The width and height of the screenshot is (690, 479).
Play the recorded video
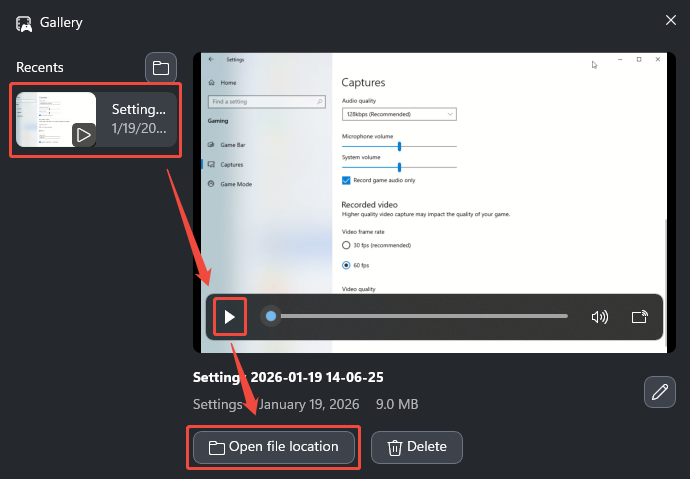(x=229, y=317)
